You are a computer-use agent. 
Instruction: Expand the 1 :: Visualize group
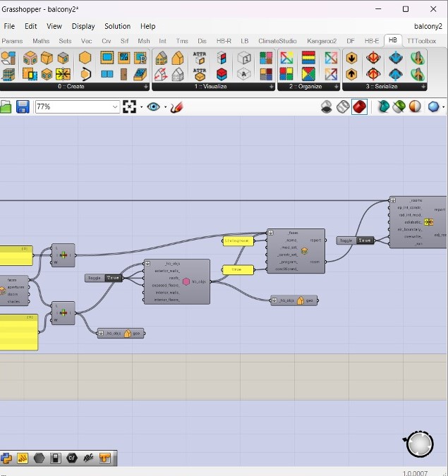click(271, 87)
